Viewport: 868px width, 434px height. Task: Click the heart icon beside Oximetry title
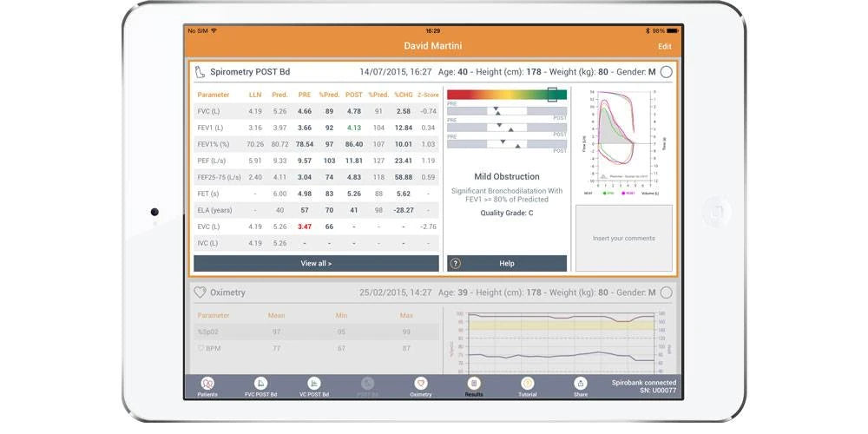click(200, 293)
